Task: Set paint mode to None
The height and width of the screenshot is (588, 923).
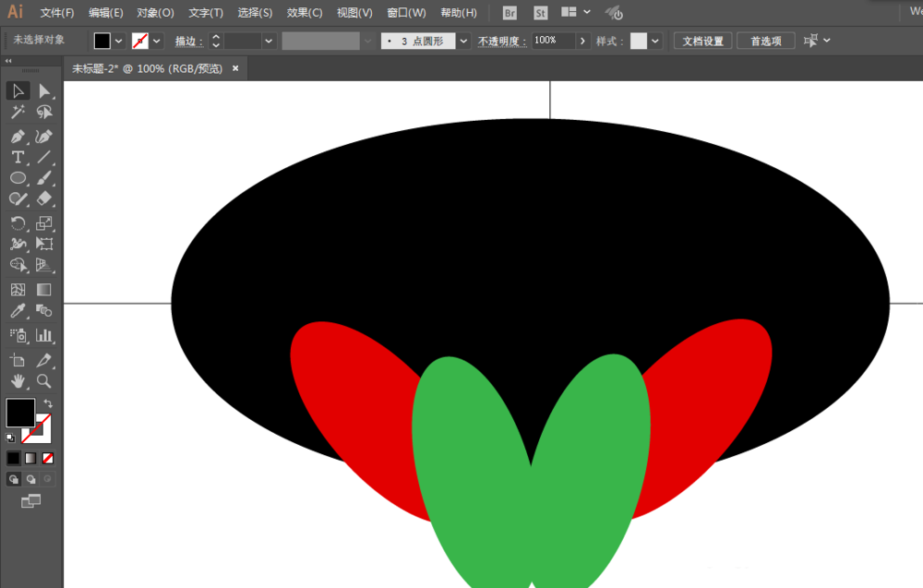Action: (x=48, y=458)
